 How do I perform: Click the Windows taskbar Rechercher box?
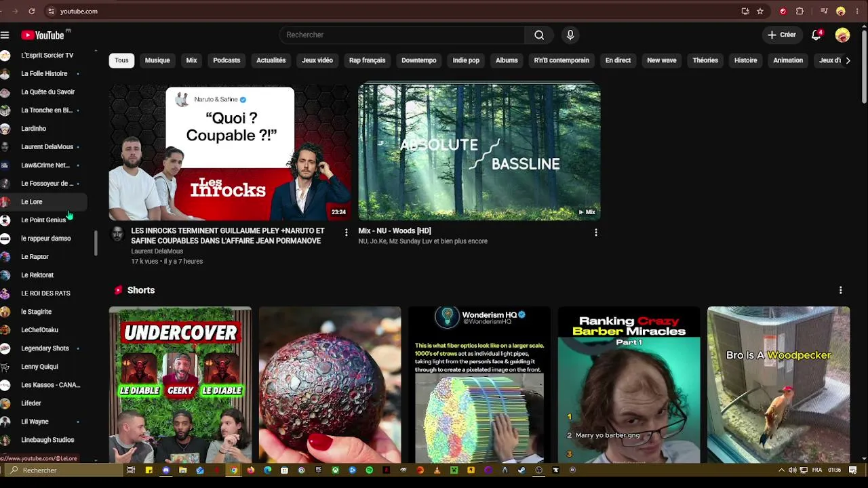click(65, 470)
